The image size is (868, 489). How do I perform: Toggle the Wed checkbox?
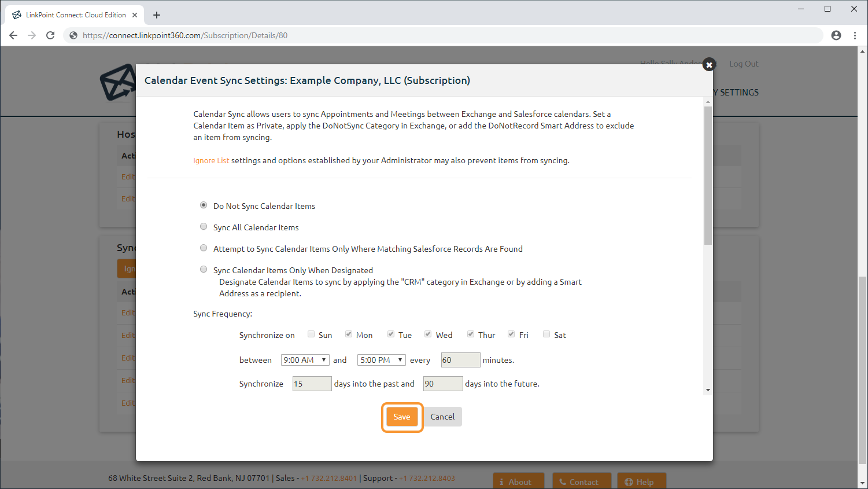click(x=428, y=334)
